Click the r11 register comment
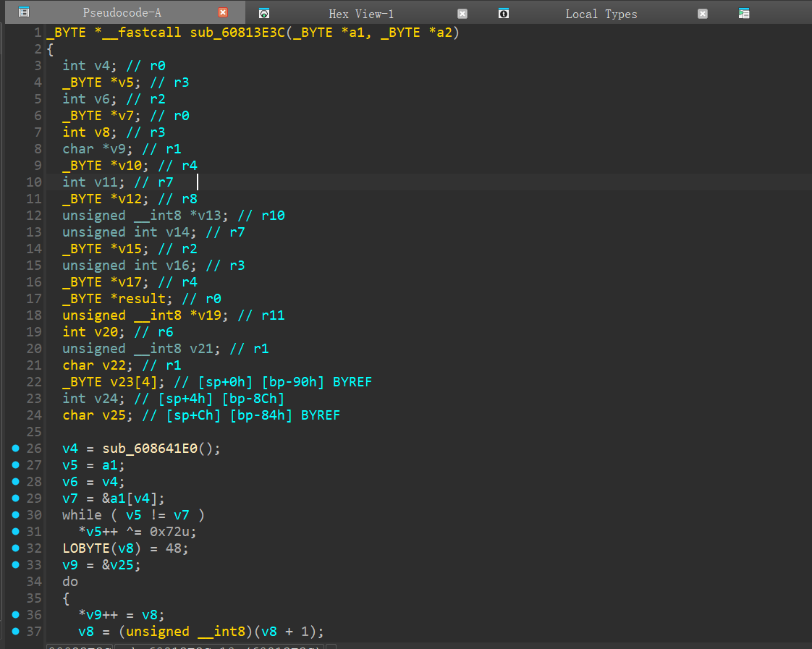The image size is (812, 649). [273, 315]
